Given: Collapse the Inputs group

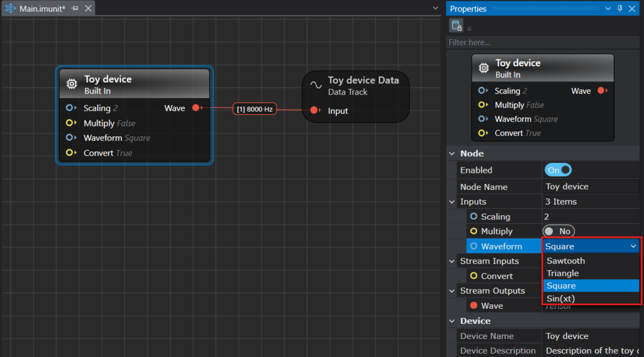Looking at the screenshot, I should [452, 202].
